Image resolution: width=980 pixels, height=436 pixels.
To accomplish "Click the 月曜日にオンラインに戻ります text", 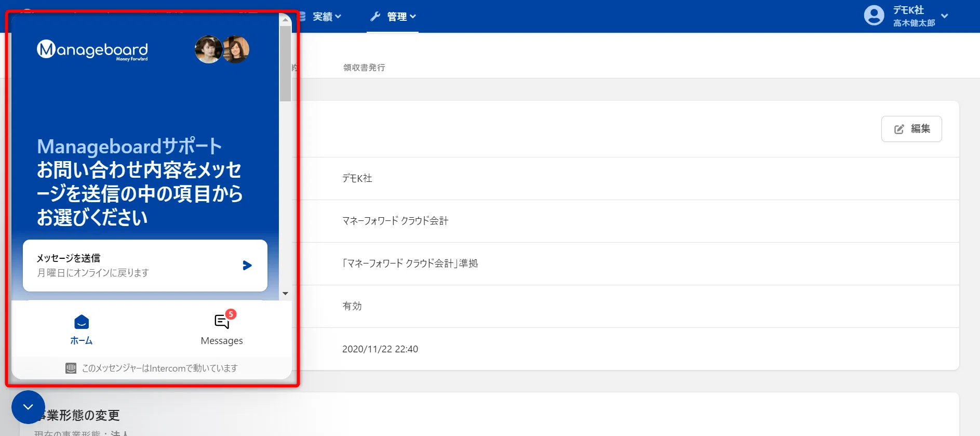I will pyautogui.click(x=93, y=273).
